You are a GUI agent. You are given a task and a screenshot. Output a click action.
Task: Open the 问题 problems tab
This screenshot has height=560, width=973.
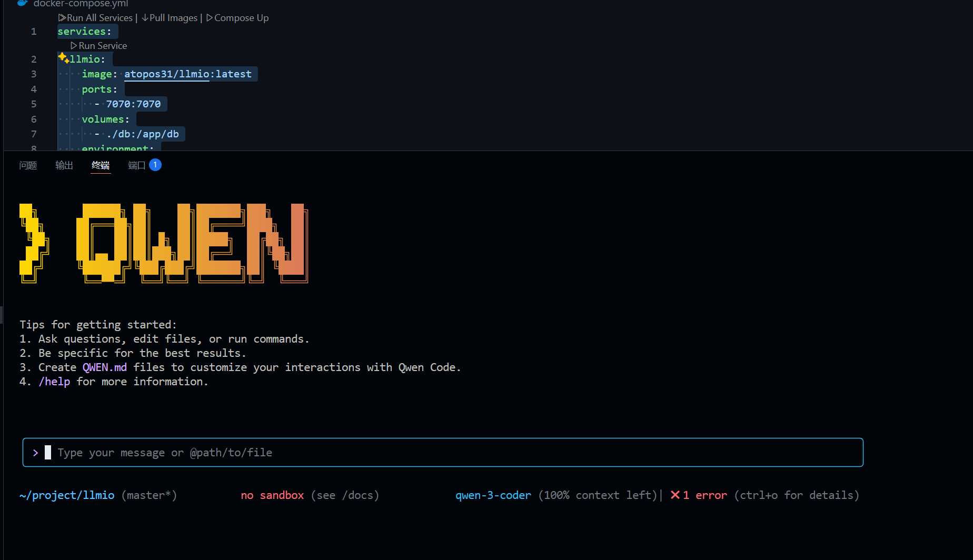click(28, 166)
